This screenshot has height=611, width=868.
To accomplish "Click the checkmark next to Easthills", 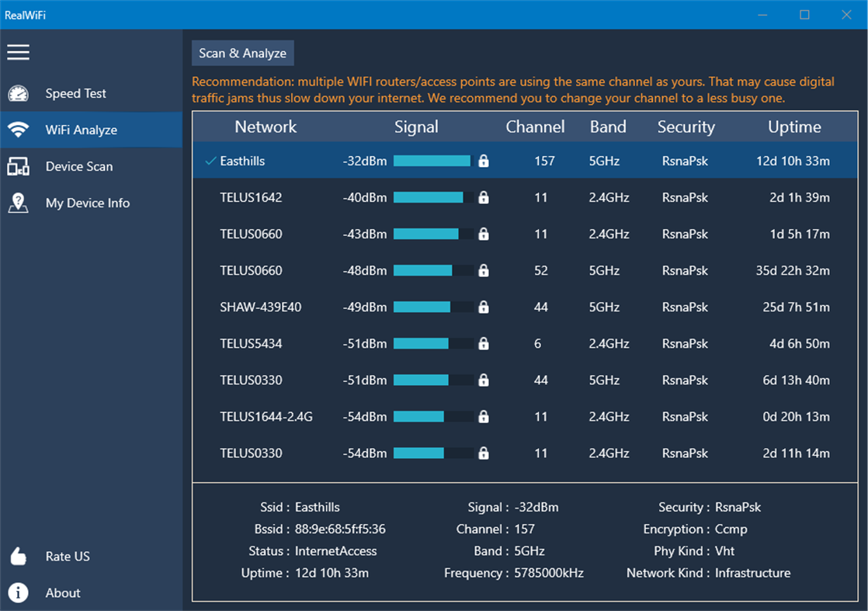I will (x=207, y=161).
